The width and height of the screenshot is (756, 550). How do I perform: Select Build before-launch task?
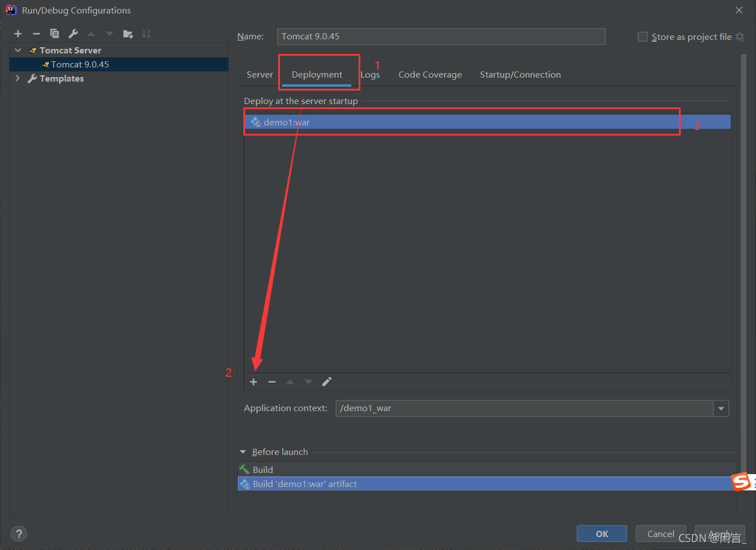(x=487, y=470)
